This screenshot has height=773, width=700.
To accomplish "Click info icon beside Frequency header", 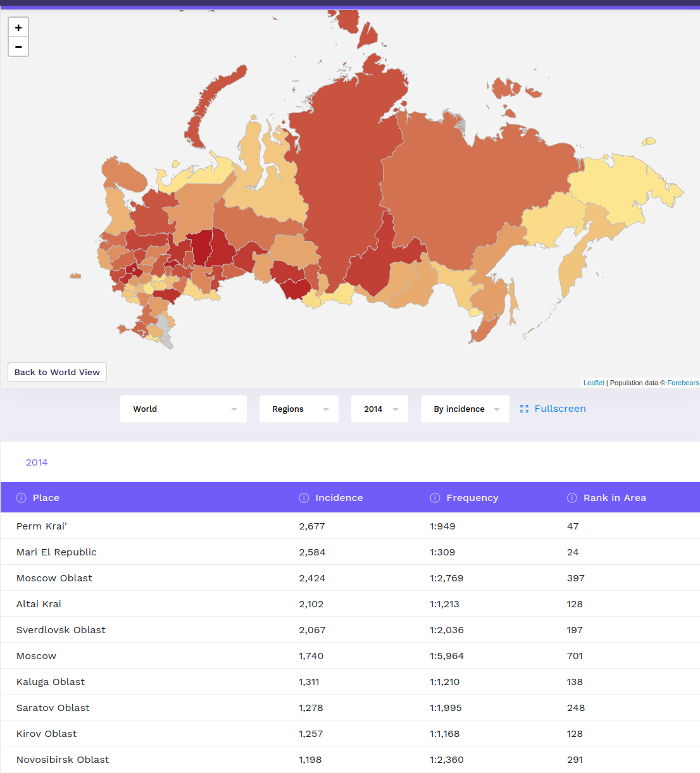I will tap(435, 498).
